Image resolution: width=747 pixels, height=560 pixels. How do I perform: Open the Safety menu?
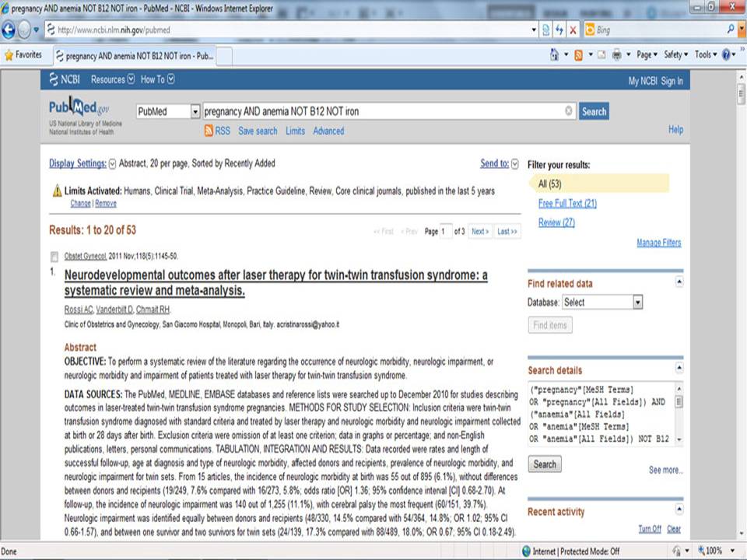coord(676,54)
